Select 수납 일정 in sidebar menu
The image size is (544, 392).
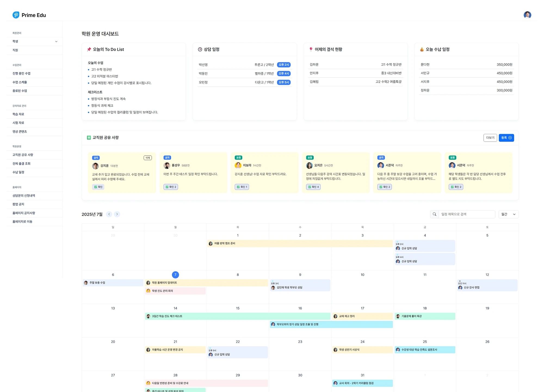[x=18, y=172]
